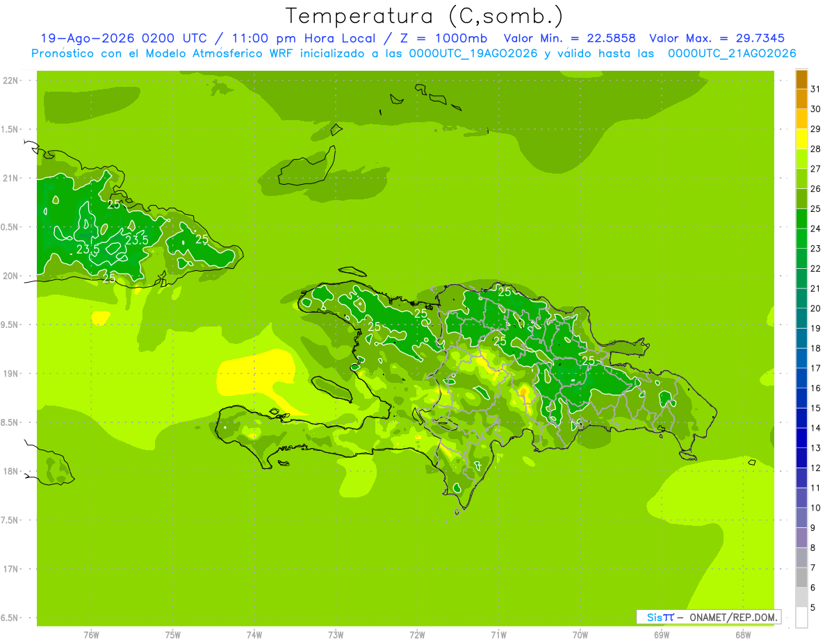
Task: Click the 69W longitude axis label
Action: point(662,635)
